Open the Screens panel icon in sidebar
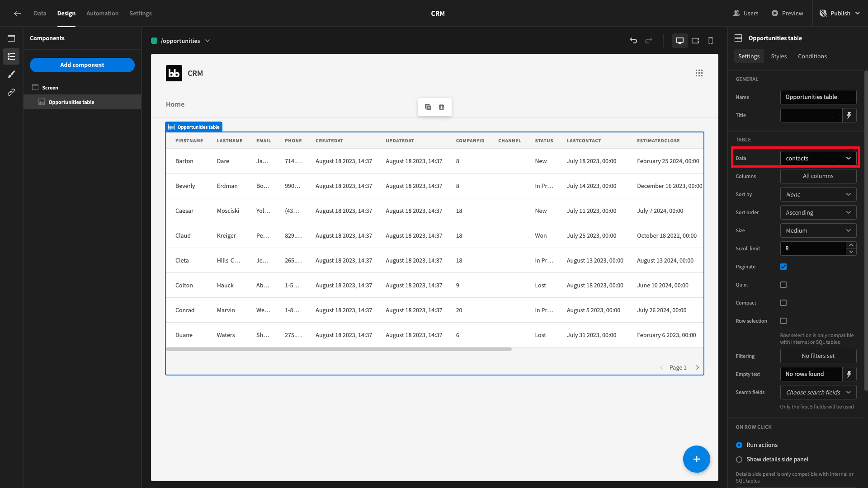This screenshot has width=868, height=488. point(11,38)
